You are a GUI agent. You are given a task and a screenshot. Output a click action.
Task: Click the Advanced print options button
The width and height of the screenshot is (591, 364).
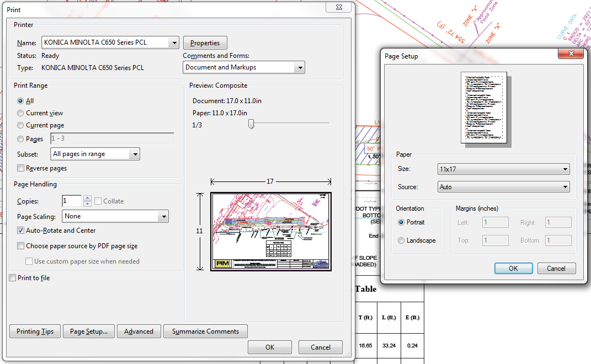[139, 331]
